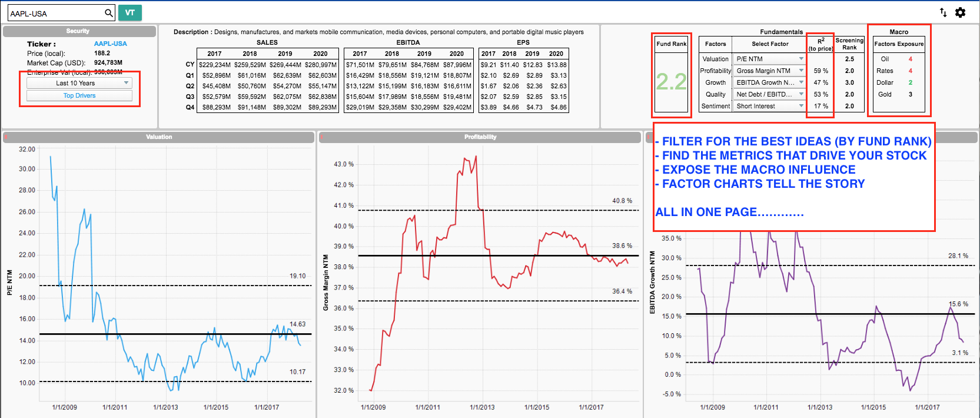Click the Market Cap value 924,783M

click(108, 62)
